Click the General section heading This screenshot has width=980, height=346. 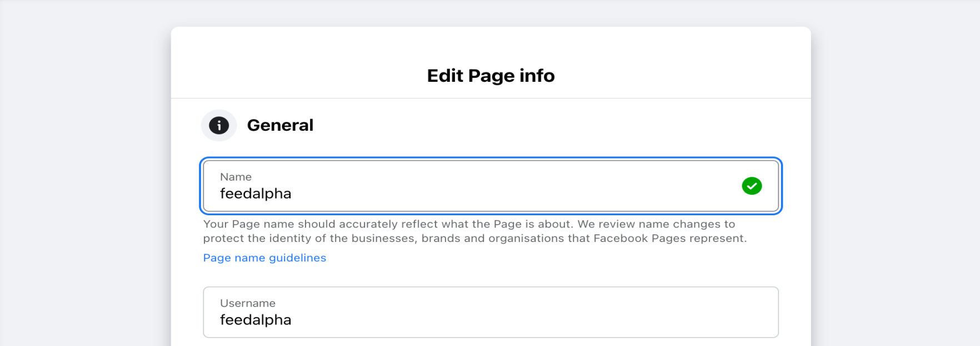[x=280, y=125]
